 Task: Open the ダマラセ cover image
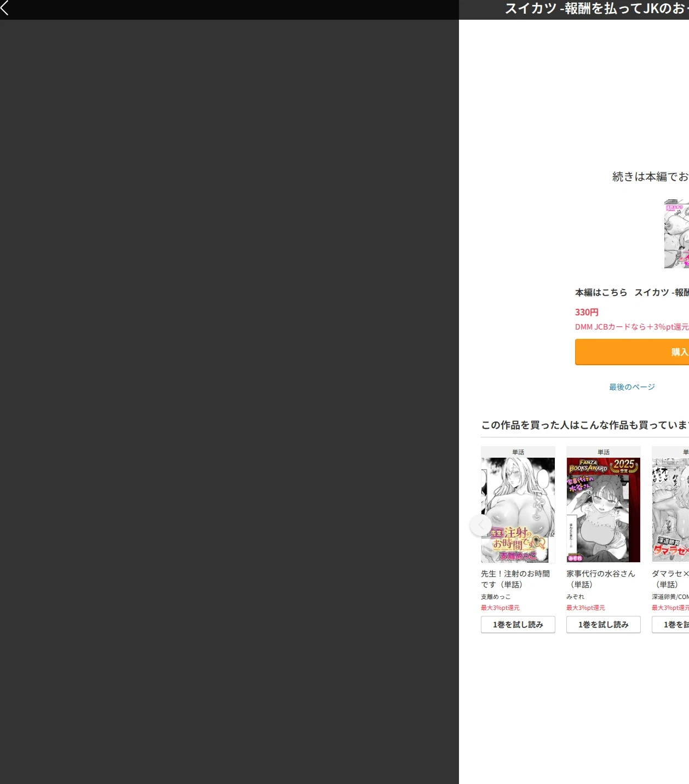click(x=670, y=510)
